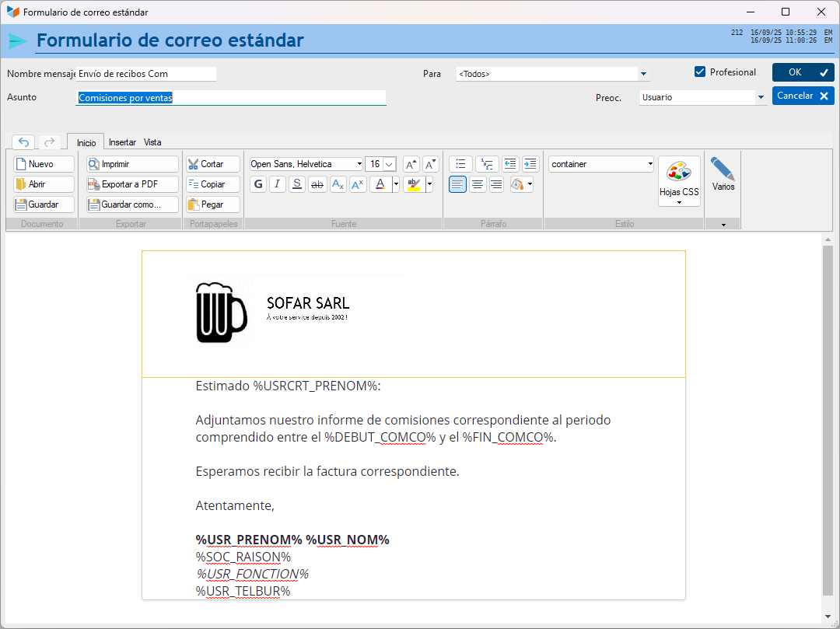
Task: Toggle left paragraph alignment
Action: coord(457,184)
